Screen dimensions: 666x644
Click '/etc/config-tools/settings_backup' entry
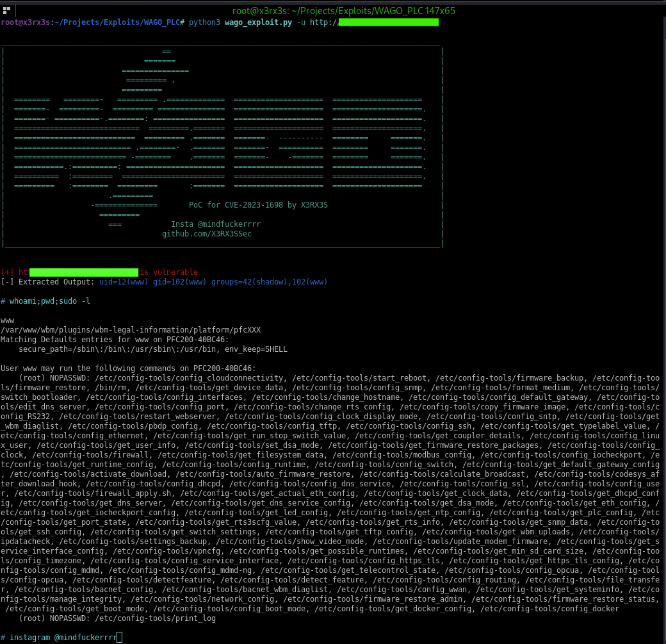pos(133,541)
